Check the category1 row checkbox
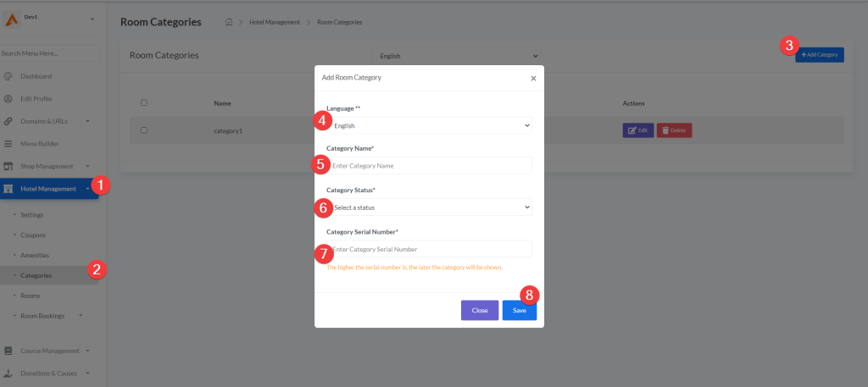The width and height of the screenshot is (868, 387). tap(144, 130)
